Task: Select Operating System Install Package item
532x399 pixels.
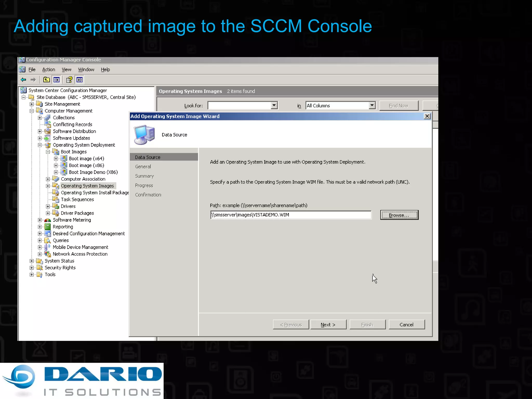Action: (x=95, y=192)
